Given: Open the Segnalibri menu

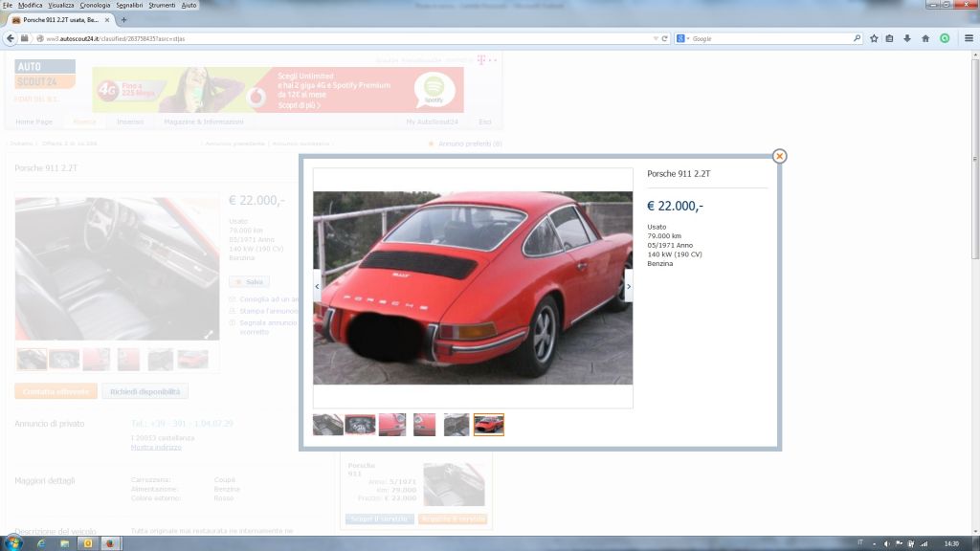Looking at the screenshot, I should [x=129, y=5].
